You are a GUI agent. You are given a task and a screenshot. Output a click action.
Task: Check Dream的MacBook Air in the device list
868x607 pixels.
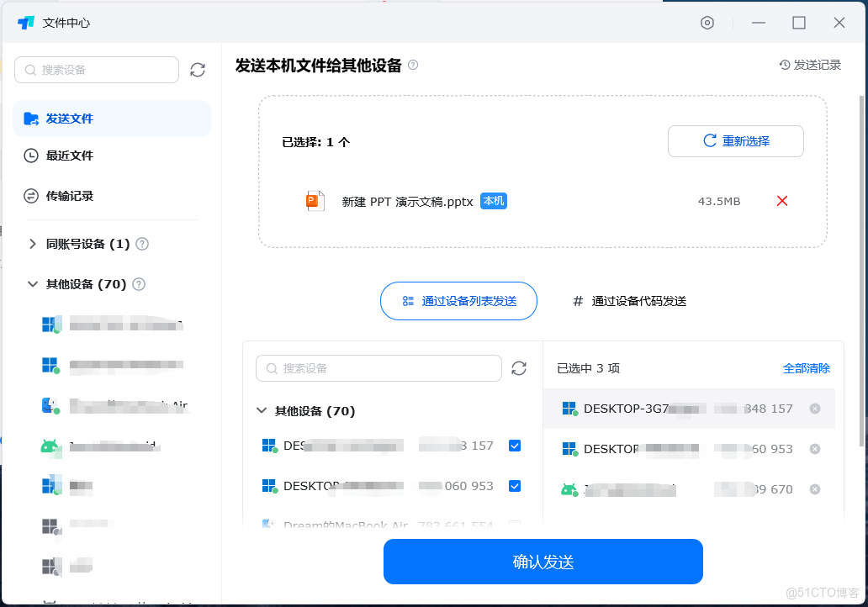pyautogui.click(x=514, y=523)
